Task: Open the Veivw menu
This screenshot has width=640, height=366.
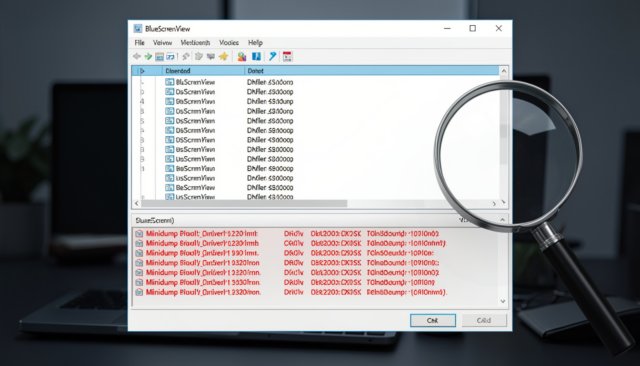Action: tap(162, 42)
